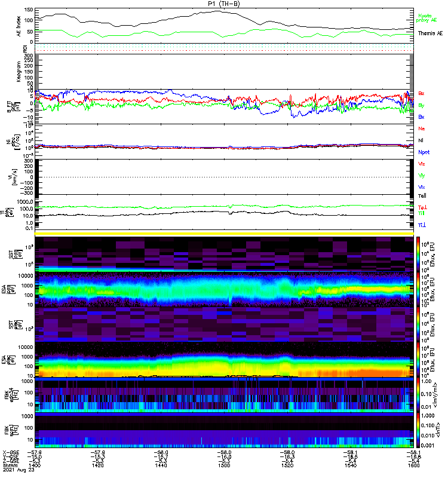Screen dimensions: 448x478
Task: Click the <|nT|> color bar
Action: pos(418,430)
